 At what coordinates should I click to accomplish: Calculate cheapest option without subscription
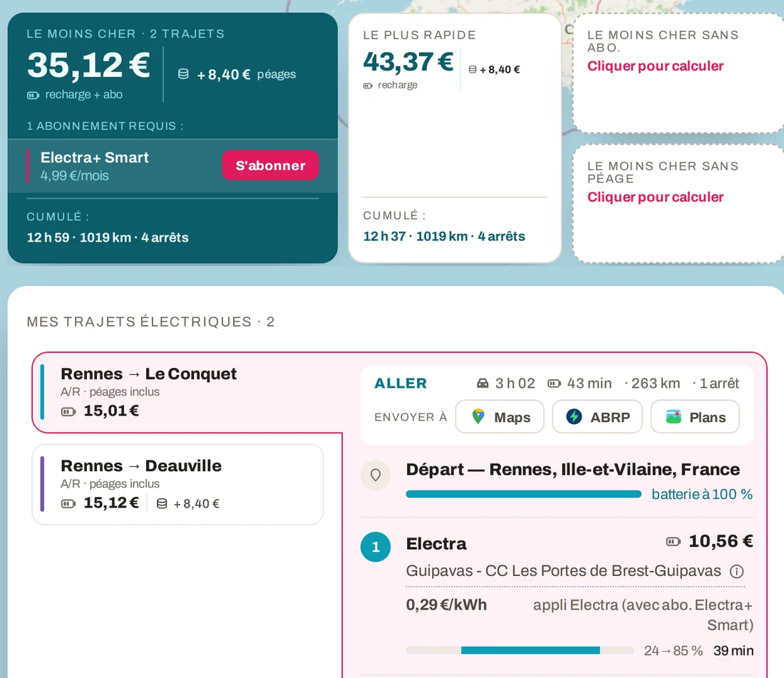click(655, 66)
